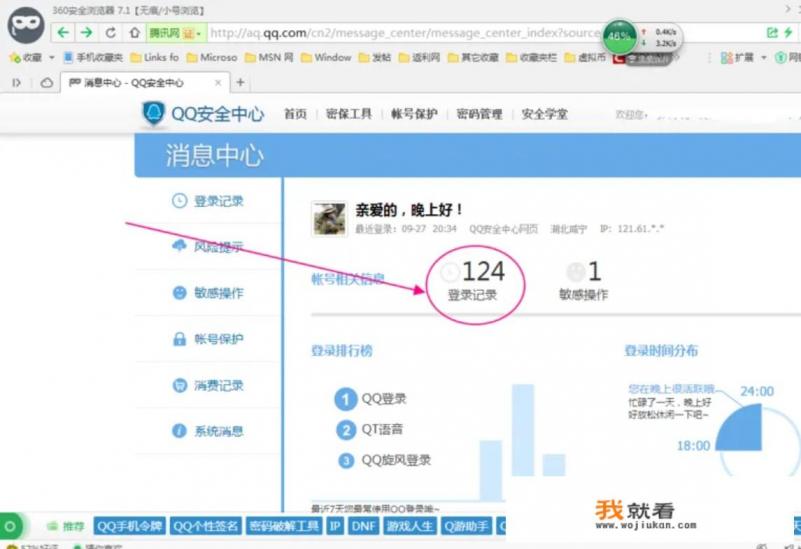801x549 pixels.
Task: Click the tallest bar in login chart
Action: pyautogui.click(x=523, y=430)
